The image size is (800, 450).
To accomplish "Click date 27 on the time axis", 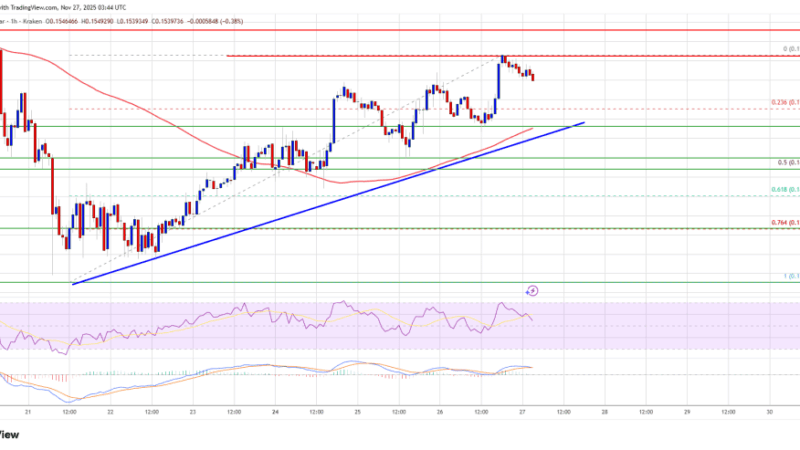I will click(522, 412).
